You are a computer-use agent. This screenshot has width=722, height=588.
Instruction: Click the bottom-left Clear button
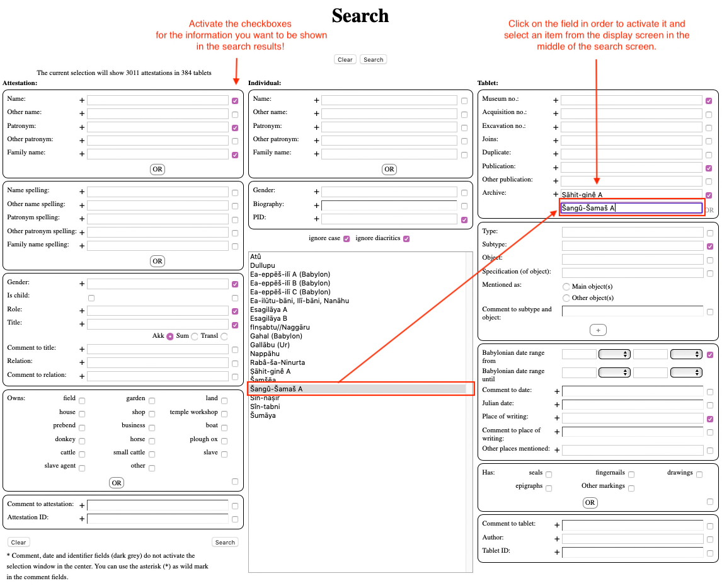point(18,543)
